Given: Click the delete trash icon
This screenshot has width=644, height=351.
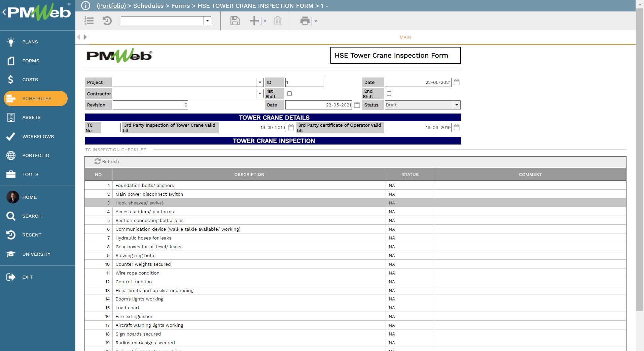Looking at the screenshot, I should click(278, 21).
